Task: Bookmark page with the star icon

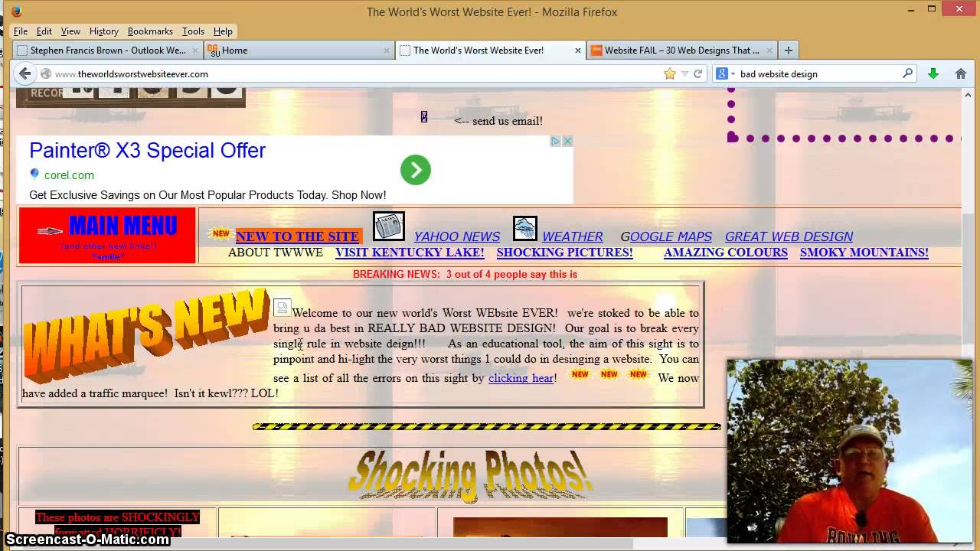Action: (670, 73)
